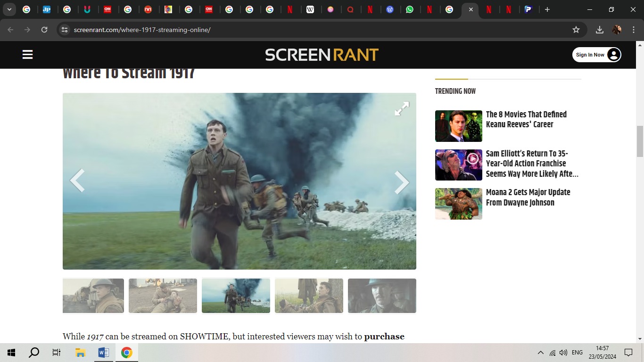Click the Keanu Reeves article thumbnail

459,126
